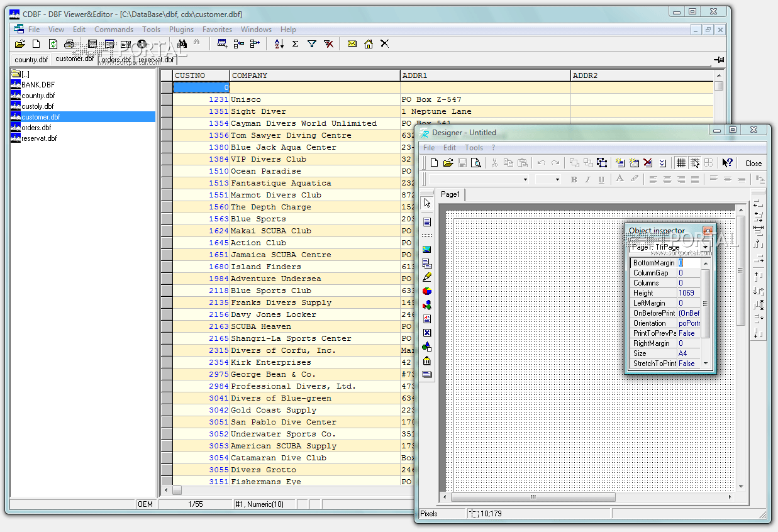The image size is (778, 532).
Task: Toggle center text alignment in Designer
Action: pos(667,179)
